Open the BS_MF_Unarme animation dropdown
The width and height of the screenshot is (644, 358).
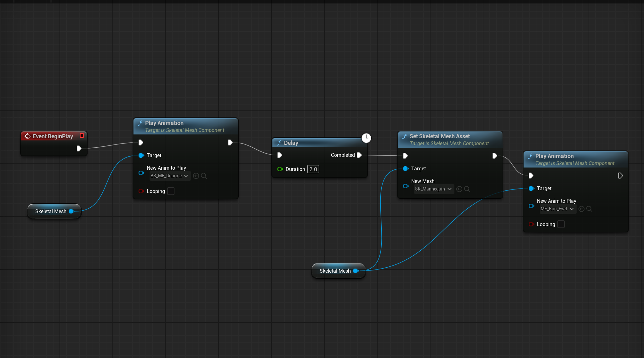pos(169,176)
